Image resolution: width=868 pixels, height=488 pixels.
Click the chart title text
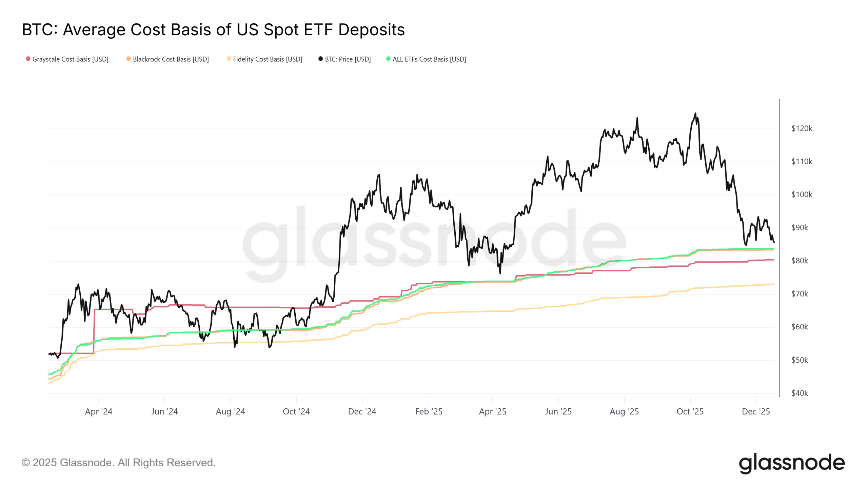(x=213, y=29)
